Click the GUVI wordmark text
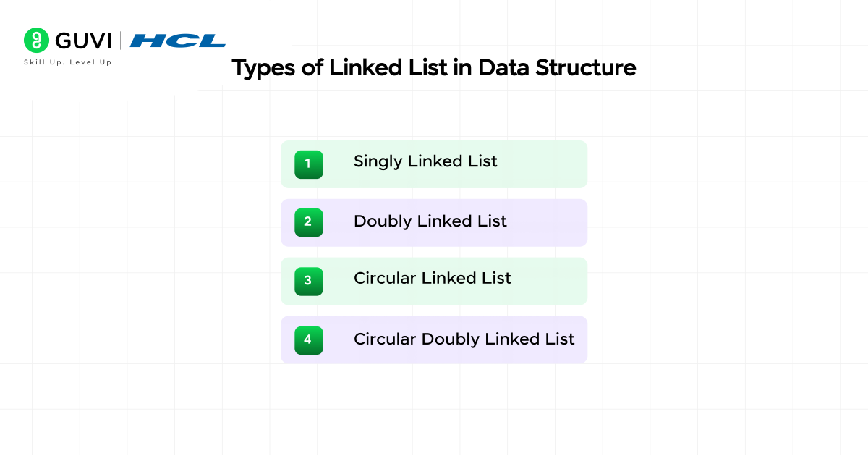This screenshot has height=456, width=868. pos(82,41)
